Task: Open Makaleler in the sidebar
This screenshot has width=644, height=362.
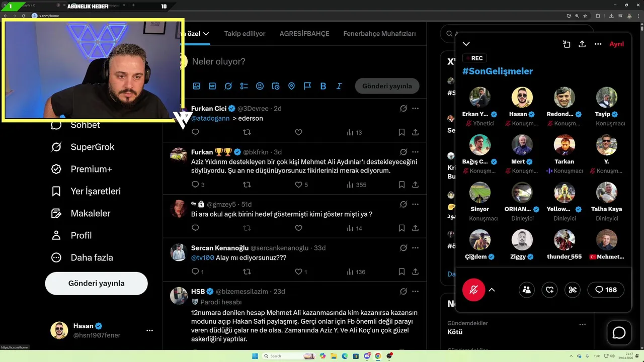Action: (81, 213)
